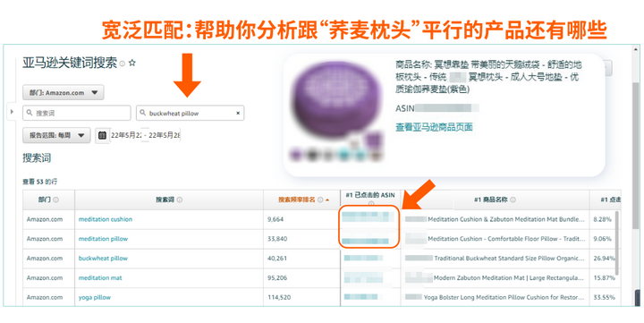This screenshot has width=644, height=323.
Task: Click the #1 商品名称 column header
Action: coord(495,200)
